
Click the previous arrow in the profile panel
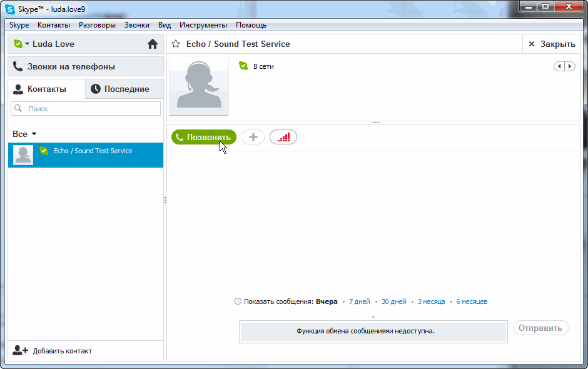click(559, 66)
